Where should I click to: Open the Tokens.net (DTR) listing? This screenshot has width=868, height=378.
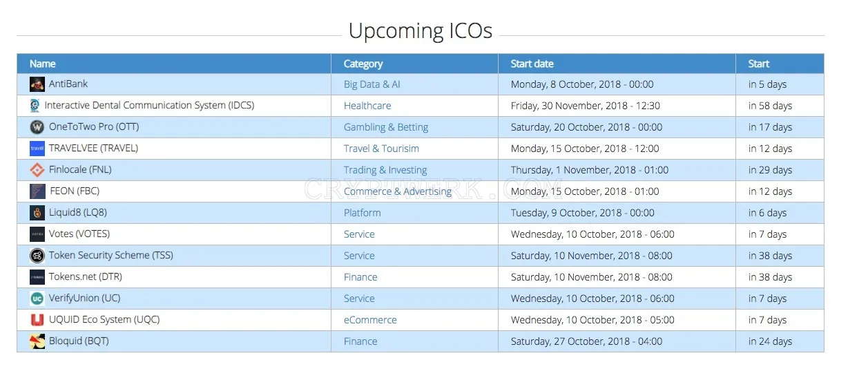(x=86, y=276)
